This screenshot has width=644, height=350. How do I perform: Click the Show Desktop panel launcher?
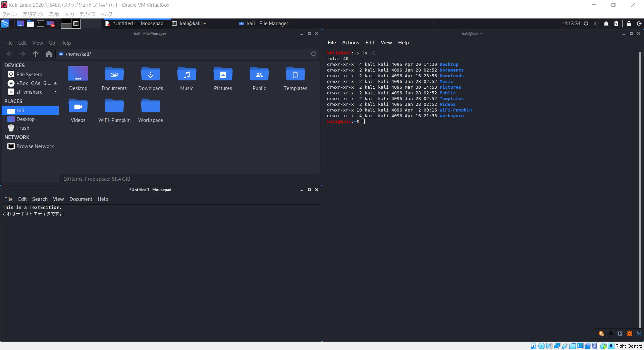(x=20, y=24)
